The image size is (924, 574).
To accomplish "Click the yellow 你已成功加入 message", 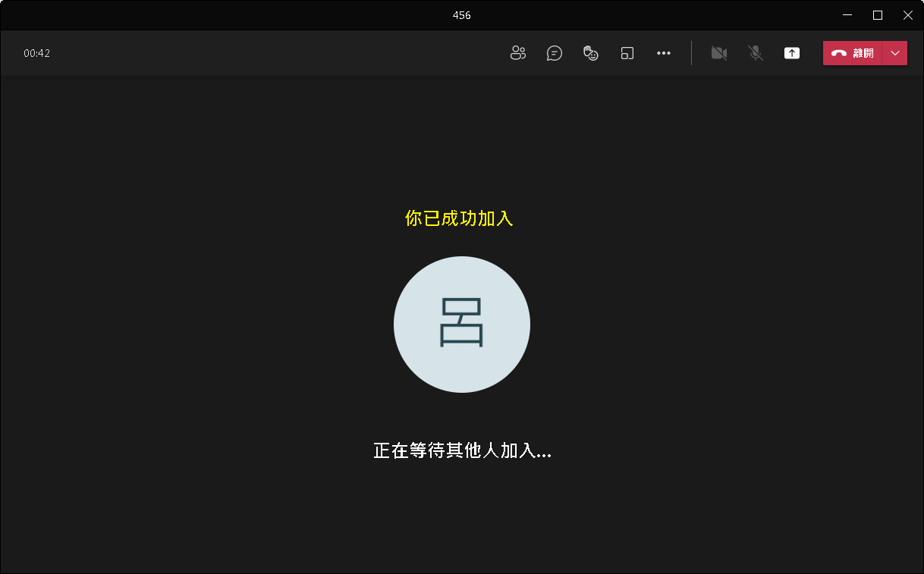I will tap(459, 219).
